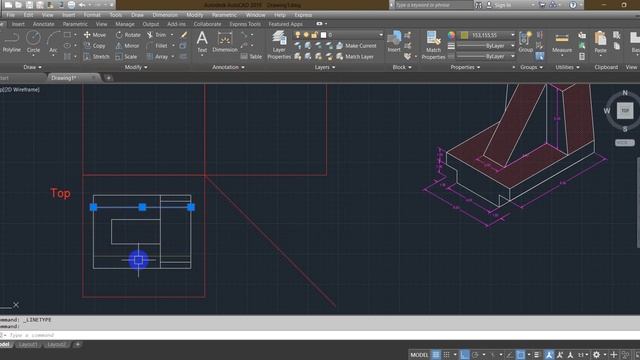Choose the Rotate tool
The height and width of the screenshot is (360, 640).
[128, 35]
